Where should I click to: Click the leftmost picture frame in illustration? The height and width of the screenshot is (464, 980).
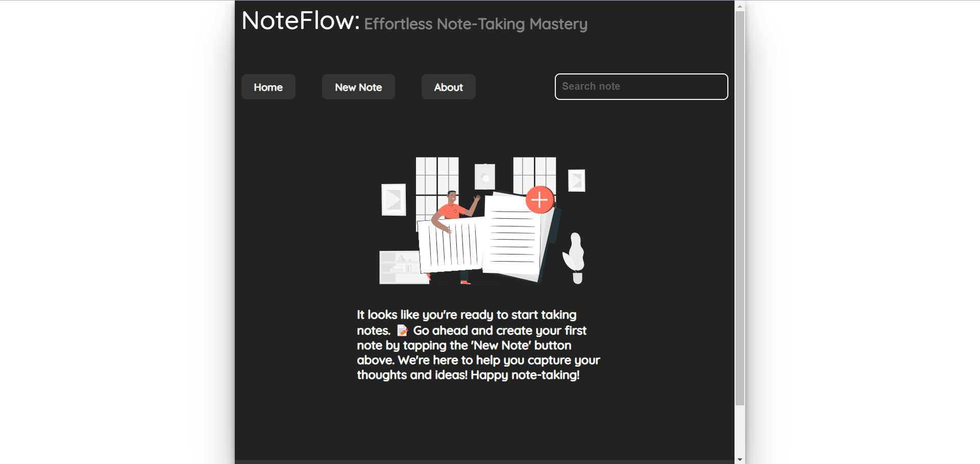click(x=394, y=199)
